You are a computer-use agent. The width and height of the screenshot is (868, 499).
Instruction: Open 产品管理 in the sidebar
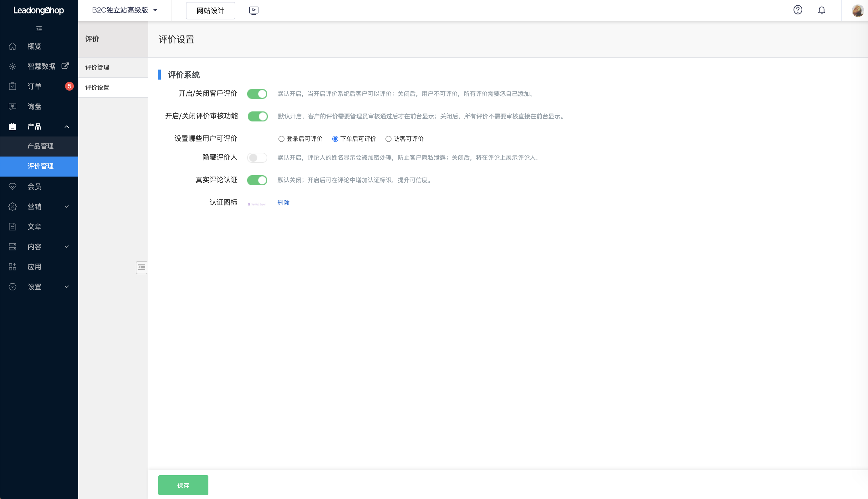(x=40, y=146)
